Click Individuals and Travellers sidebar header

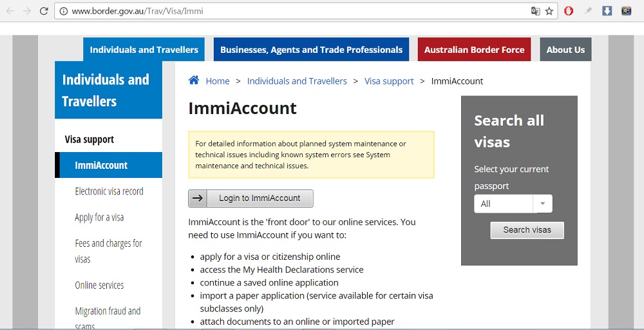click(108, 90)
